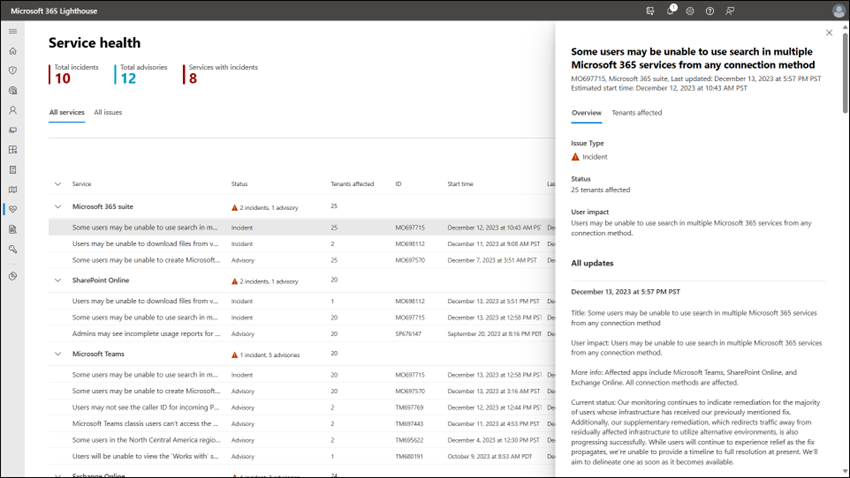Open the globe icon in sidebar
Viewport: 850px width, 478px height.
pos(13,91)
